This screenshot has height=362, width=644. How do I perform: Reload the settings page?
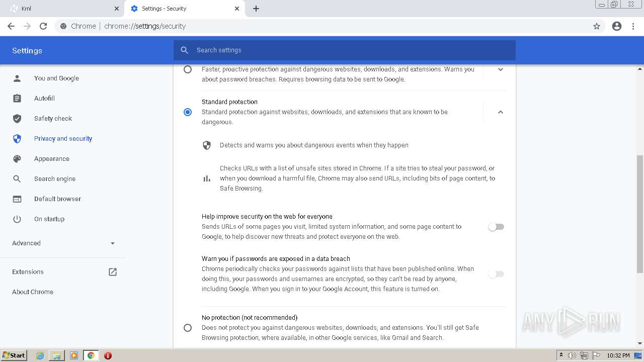coord(43,26)
